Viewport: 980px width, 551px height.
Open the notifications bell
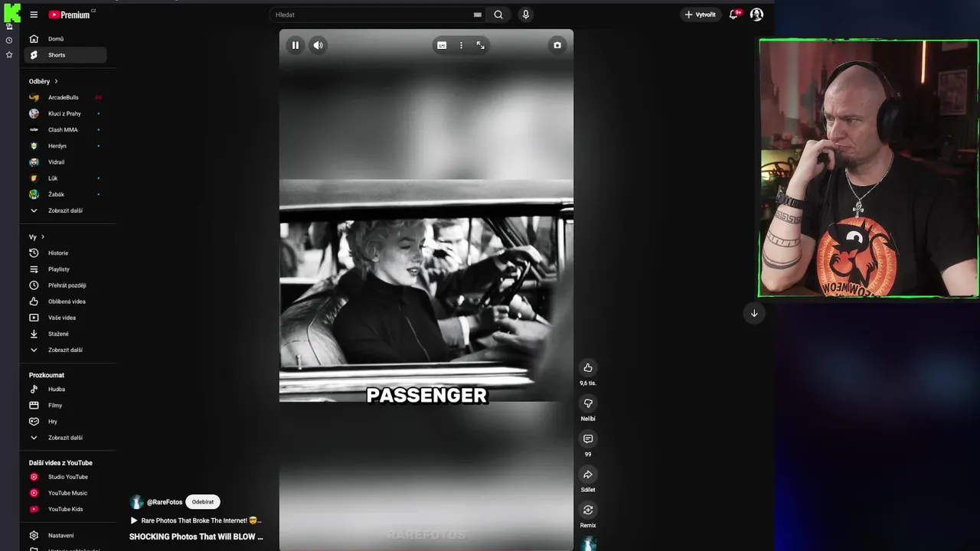tap(734, 15)
